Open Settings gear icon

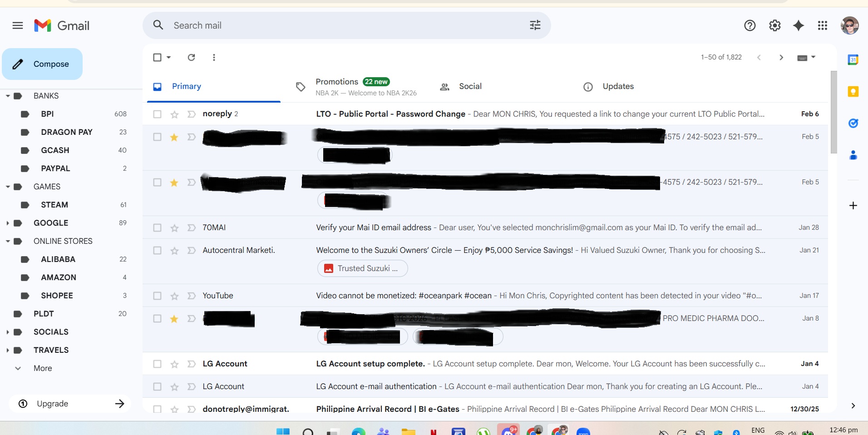[775, 25]
